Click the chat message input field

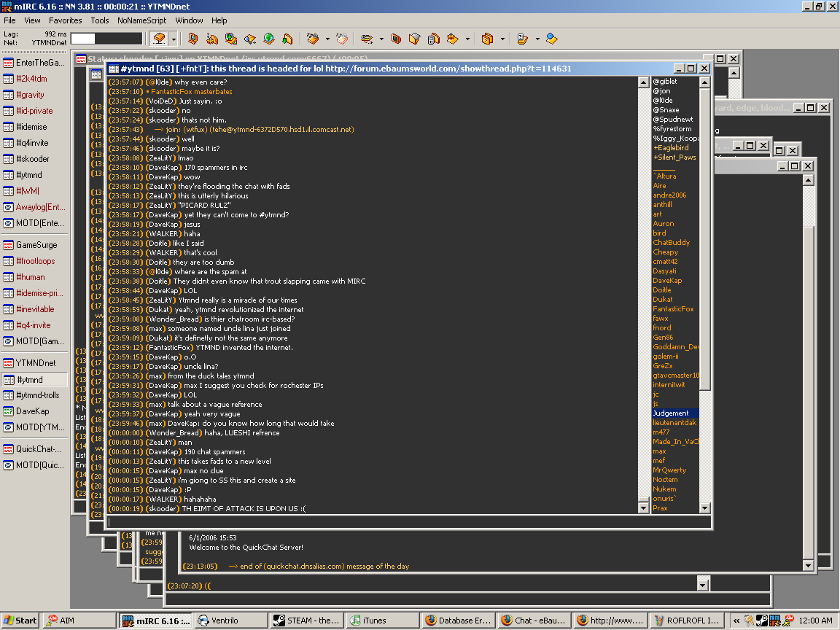(408, 522)
